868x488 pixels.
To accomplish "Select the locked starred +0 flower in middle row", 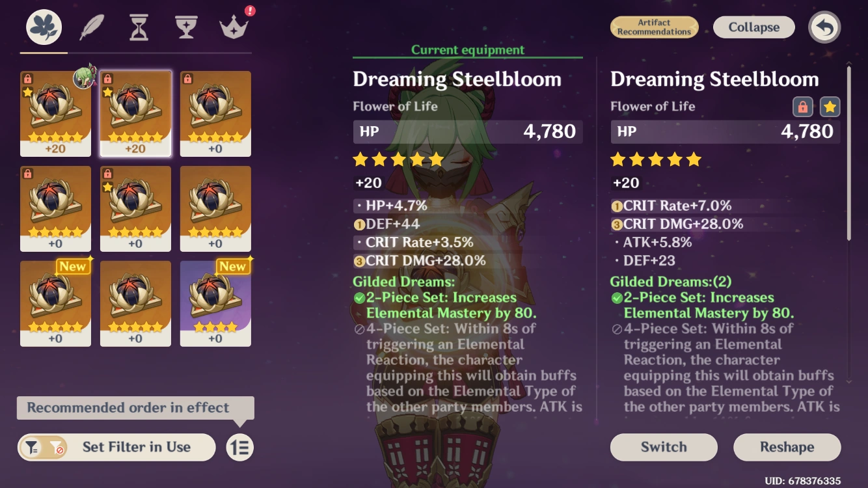I will (x=135, y=209).
